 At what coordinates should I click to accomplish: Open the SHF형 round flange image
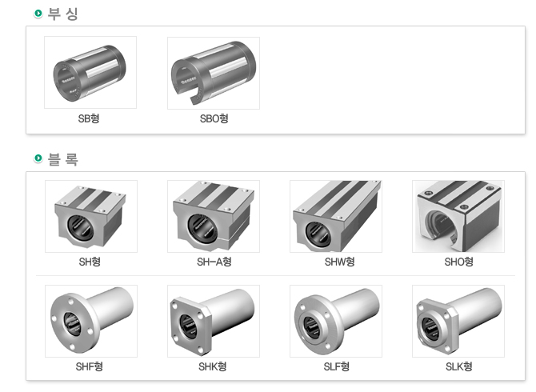(x=91, y=322)
